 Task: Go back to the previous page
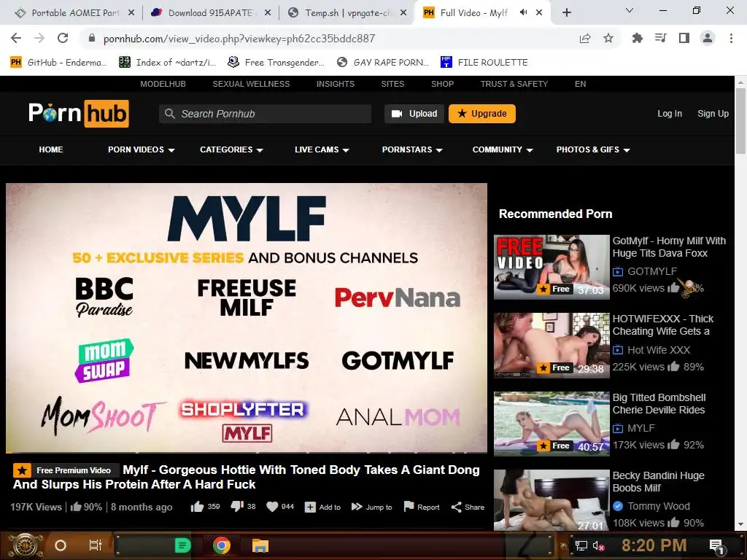click(16, 38)
